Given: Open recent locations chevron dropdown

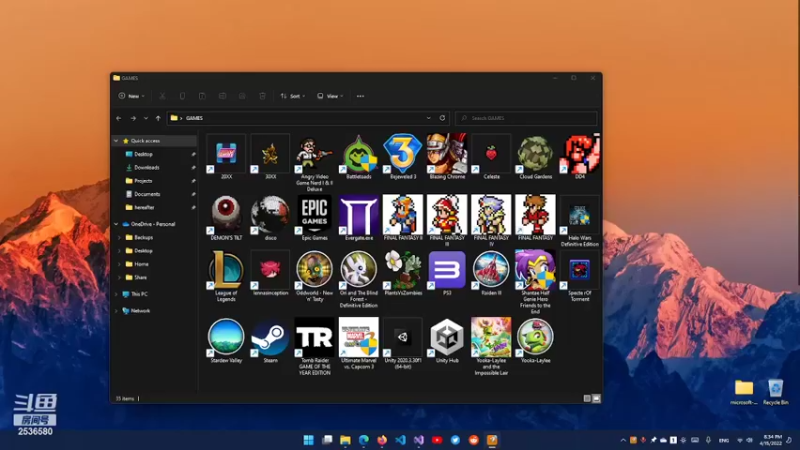Looking at the screenshot, I should coord(145,118).
